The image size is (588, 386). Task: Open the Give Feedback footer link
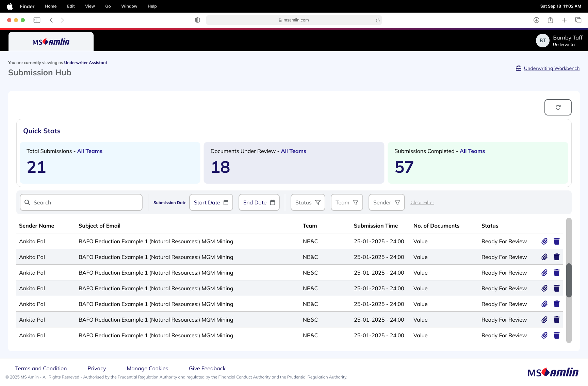pos(207,368)
